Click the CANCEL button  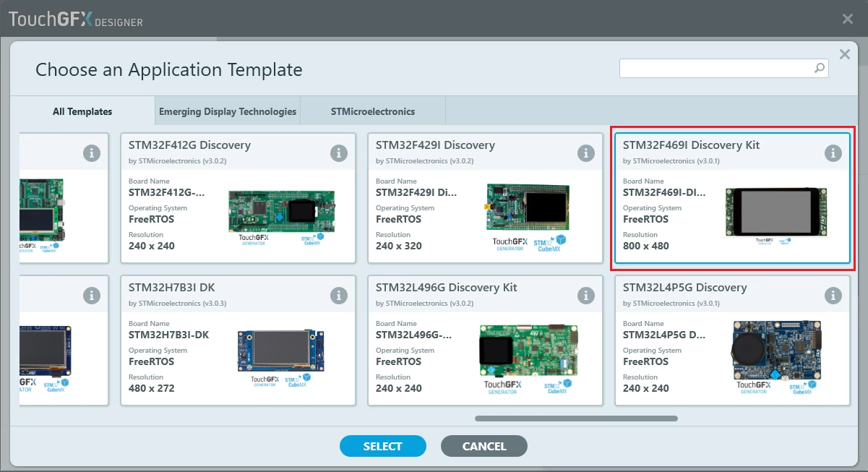pyautogui.click(x=484, y=446)
